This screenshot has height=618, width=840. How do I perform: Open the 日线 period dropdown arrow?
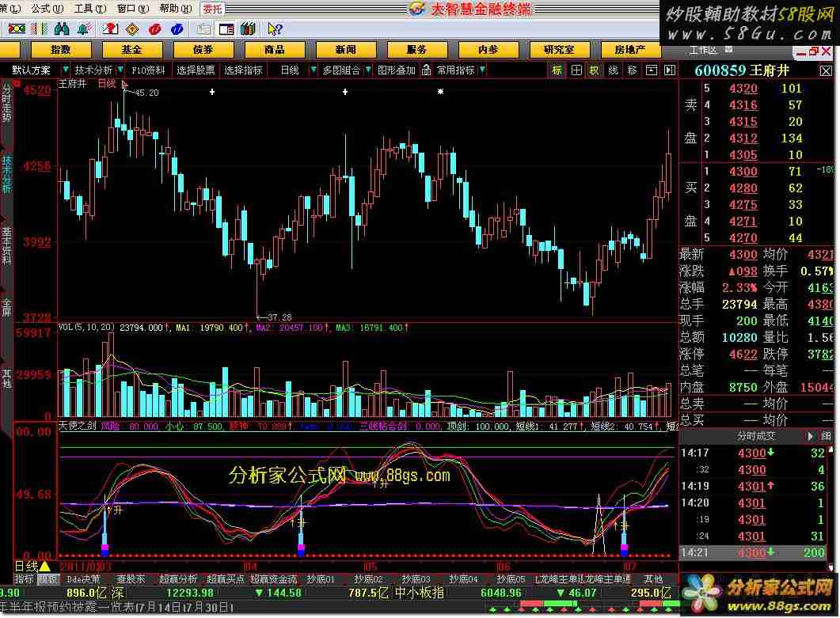tap(314, 70)
